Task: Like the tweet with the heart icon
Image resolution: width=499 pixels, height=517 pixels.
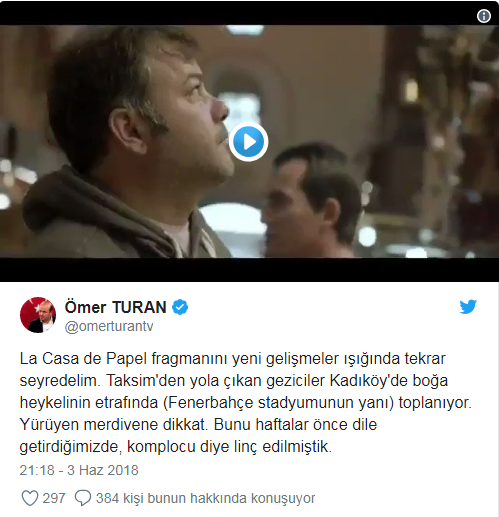Action: click(x=30, y=498)
